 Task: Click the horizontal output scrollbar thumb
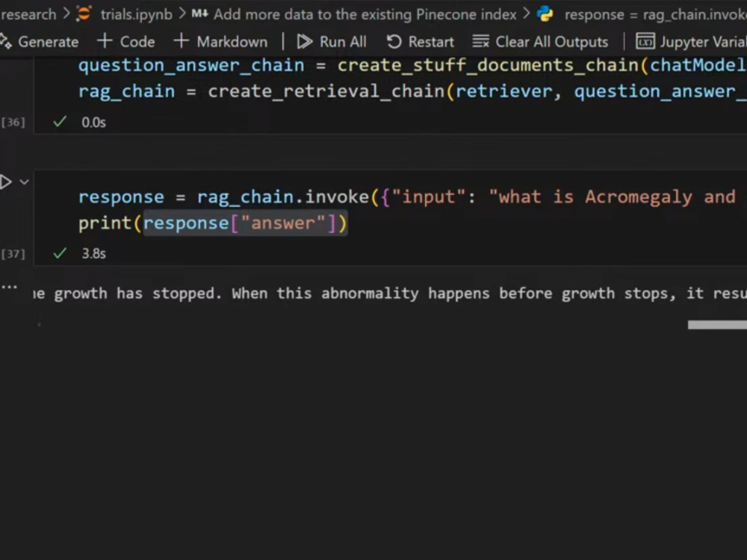click(x=717, y=325)
